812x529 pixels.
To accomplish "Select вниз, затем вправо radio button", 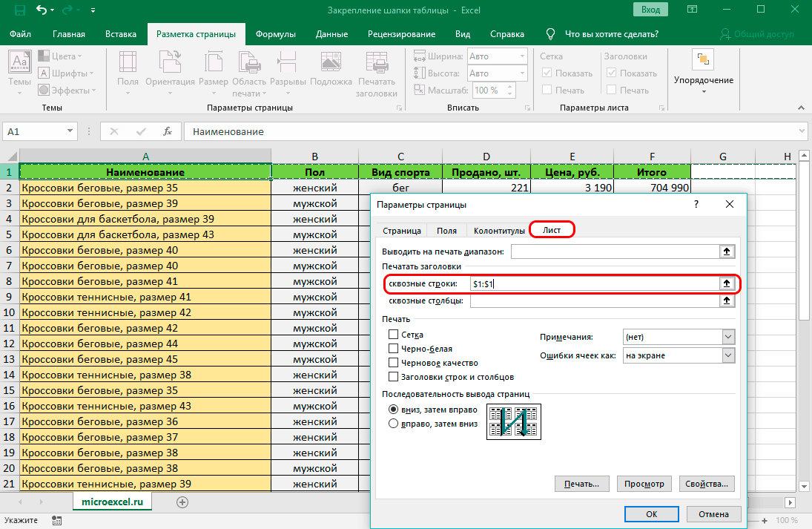I will pyautogui.click(x=394, y=410).
